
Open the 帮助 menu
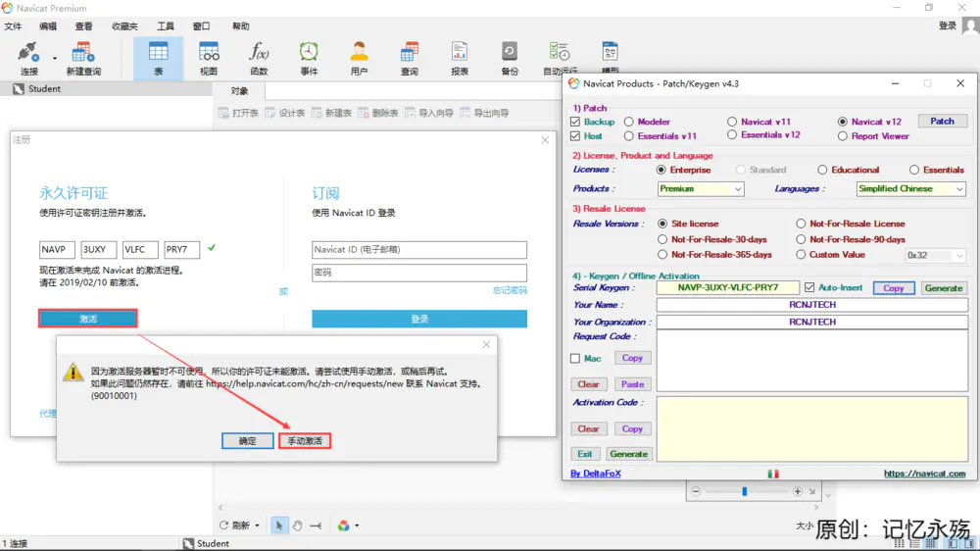point(241,26)
